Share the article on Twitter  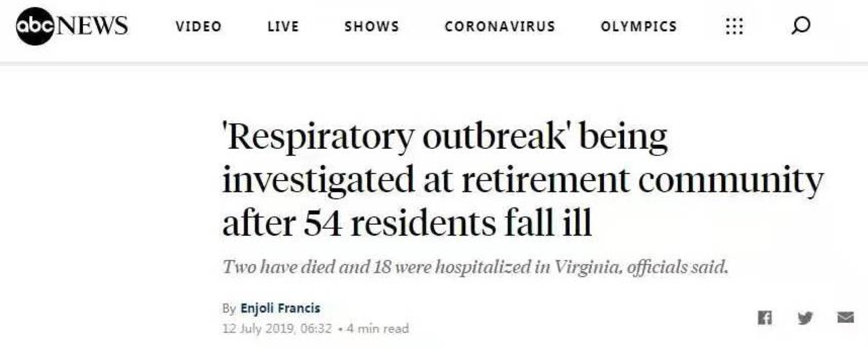[805, 318]
